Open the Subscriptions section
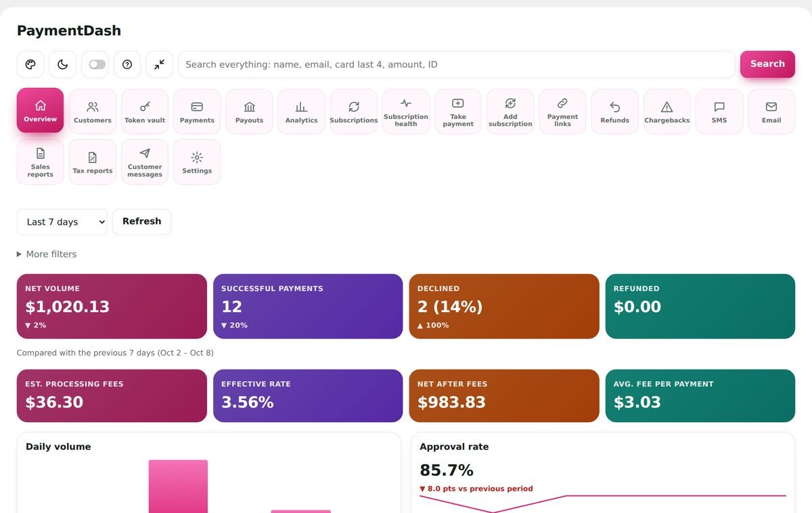Image resolution: width=812 pixels, height=513 pixels. click(x=354, y=111)
